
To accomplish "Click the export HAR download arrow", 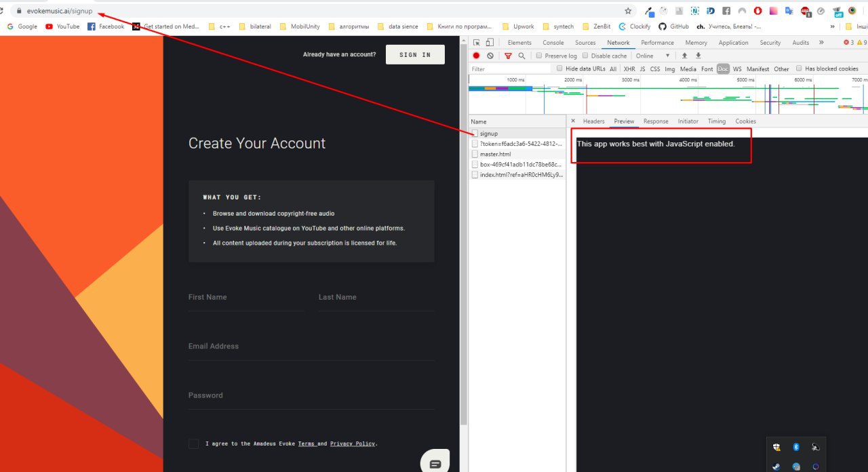I will click(x=698, y=56).
